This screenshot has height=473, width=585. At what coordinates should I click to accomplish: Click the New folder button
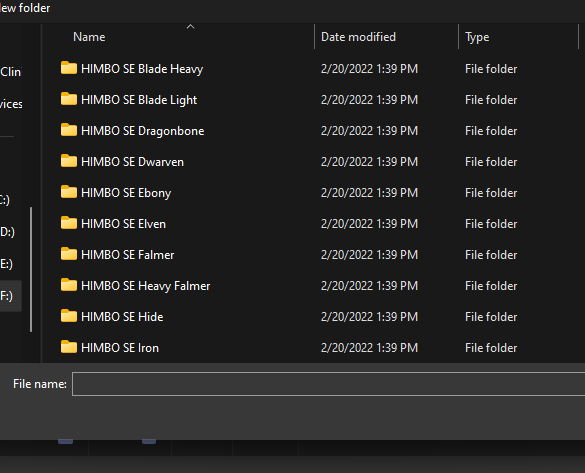coord(25,8)
